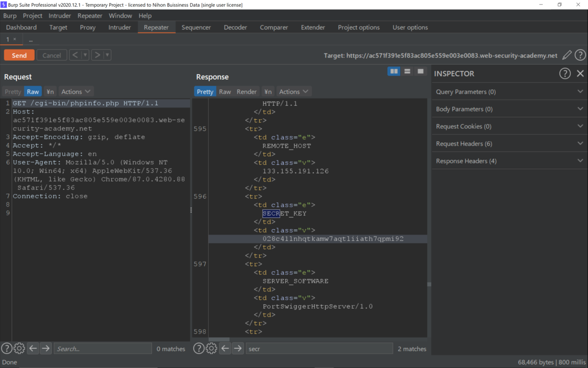Switch to the Comparer tab
The image size is (588, 368).
pyautogui.click(x=274, y=27)
